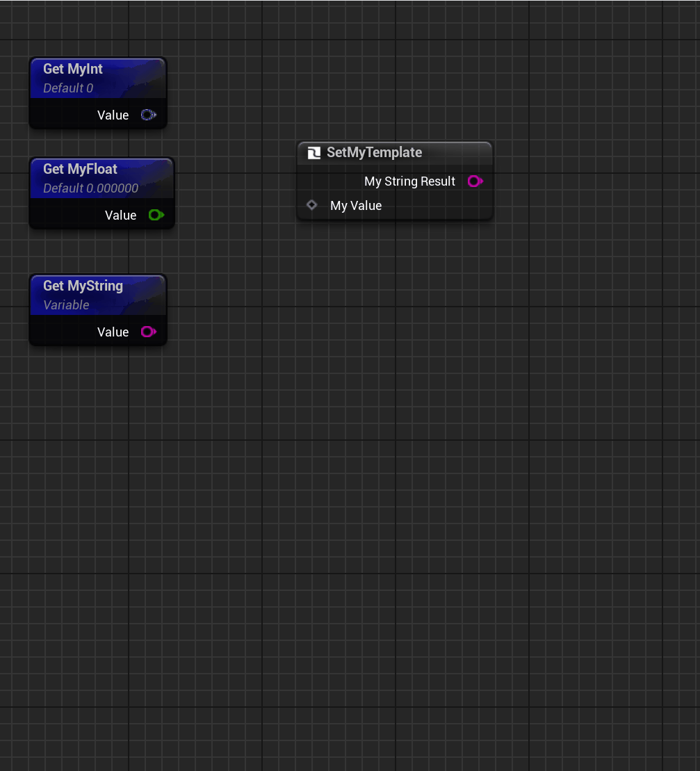This screenshot has height=771, width=700.
Task: Click the Get MyInt Value output pin
Action: (x=148, y=115)
